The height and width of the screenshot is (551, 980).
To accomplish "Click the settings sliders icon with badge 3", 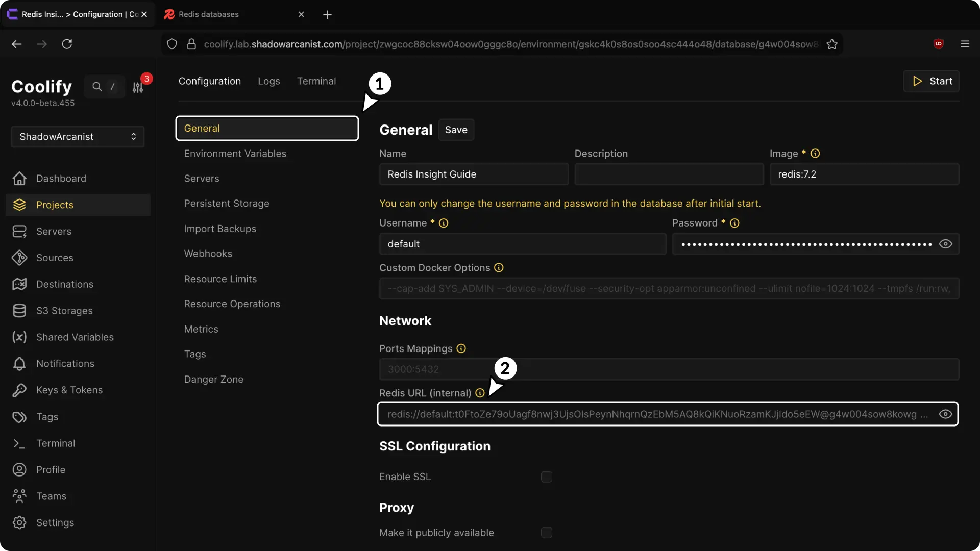I will click(138, 87).
